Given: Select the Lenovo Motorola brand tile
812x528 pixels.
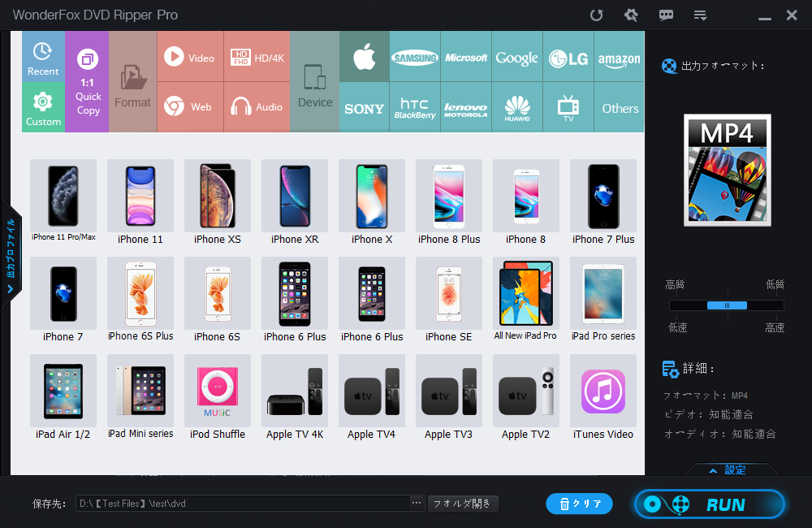Looking at the screenshot, I should point(466,107).
